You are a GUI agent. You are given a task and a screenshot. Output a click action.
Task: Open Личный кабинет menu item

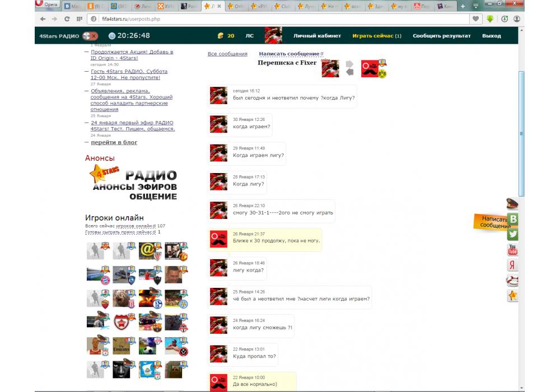pyautogui.click(x=317, y=36)
